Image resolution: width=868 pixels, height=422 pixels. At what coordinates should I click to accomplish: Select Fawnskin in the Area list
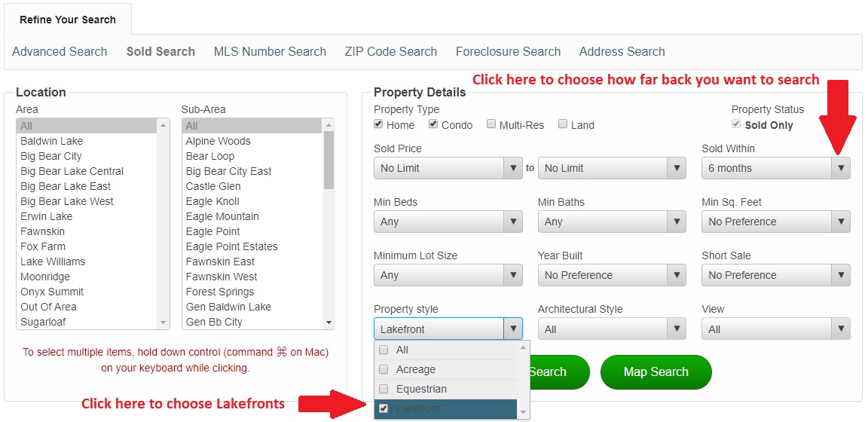[x=42, y=231]
